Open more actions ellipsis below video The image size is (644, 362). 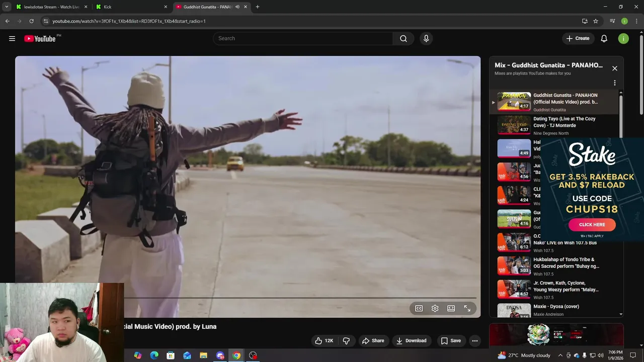pos(474,340)
